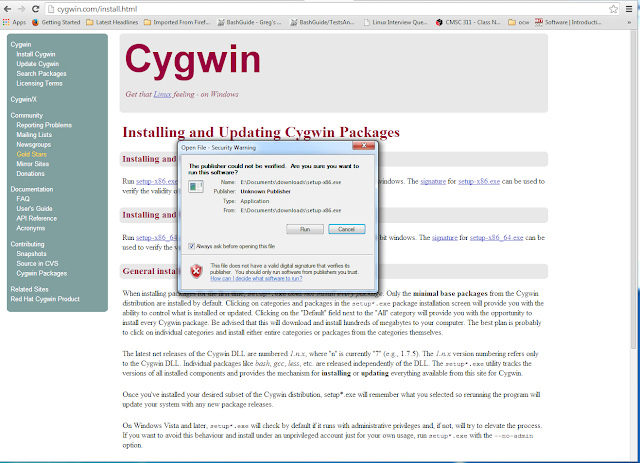Image resolution: width=640 pixels, height=463 pixels.
Task: Click the red shield warning icon
Action: [x=196, y=271]
